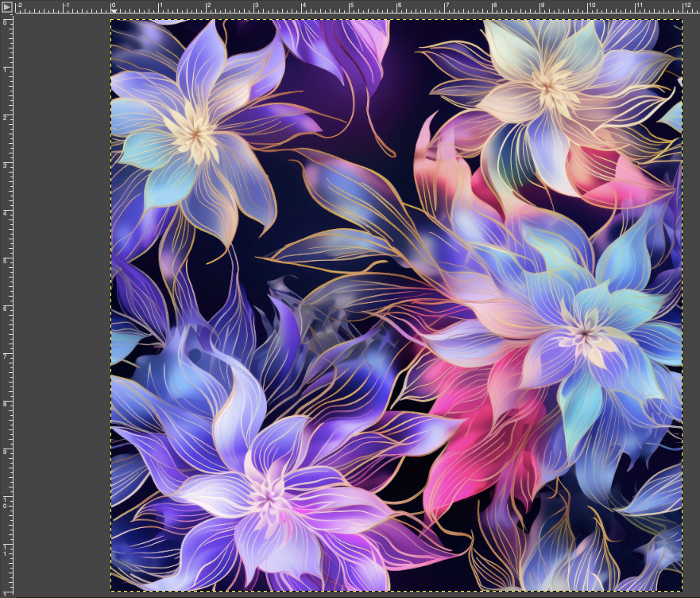Click the 0 mark on the horizontal ruler
Screen dimensions: 700x598
click(x=112, y=6)
